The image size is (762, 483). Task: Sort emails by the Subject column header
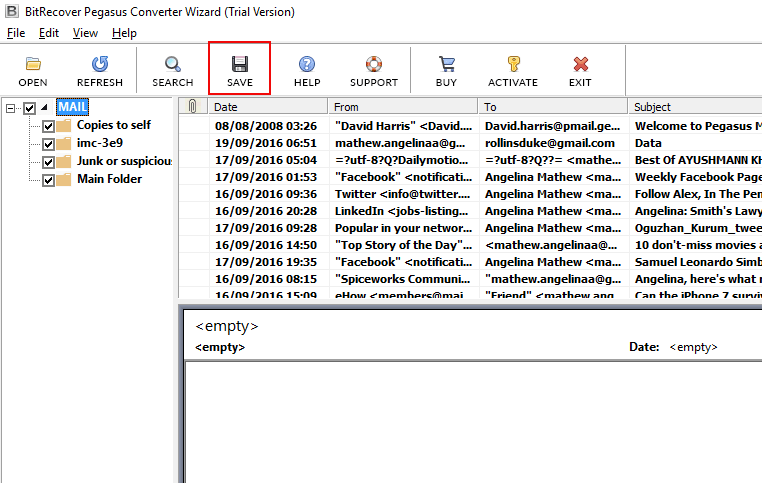point(695,106)
